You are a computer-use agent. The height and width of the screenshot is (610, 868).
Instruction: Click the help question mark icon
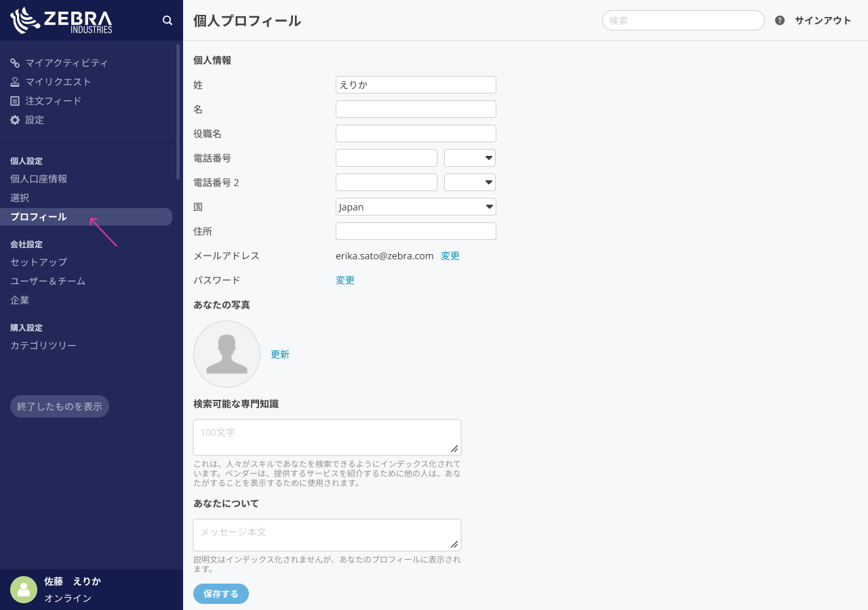(780, 20)
